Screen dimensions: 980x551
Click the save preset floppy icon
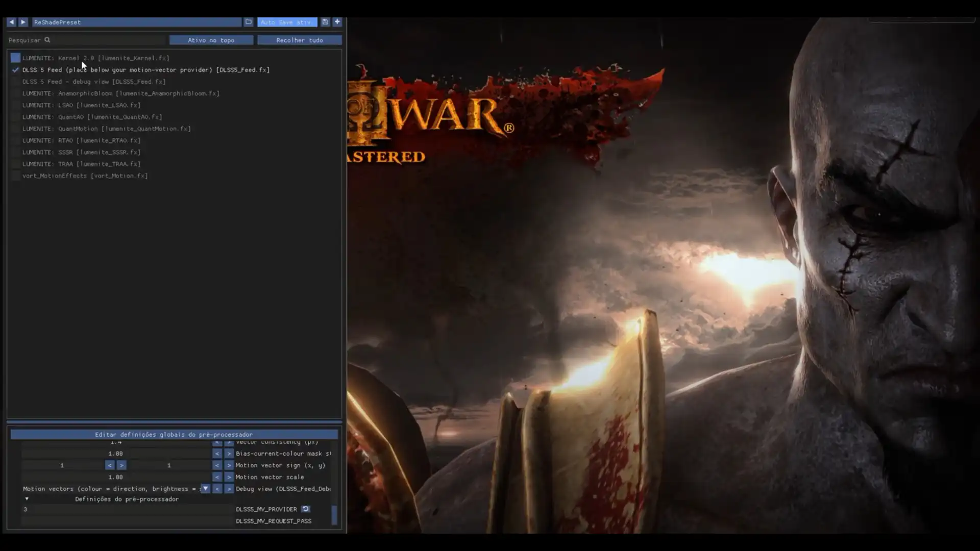click(x=325, y=22)
